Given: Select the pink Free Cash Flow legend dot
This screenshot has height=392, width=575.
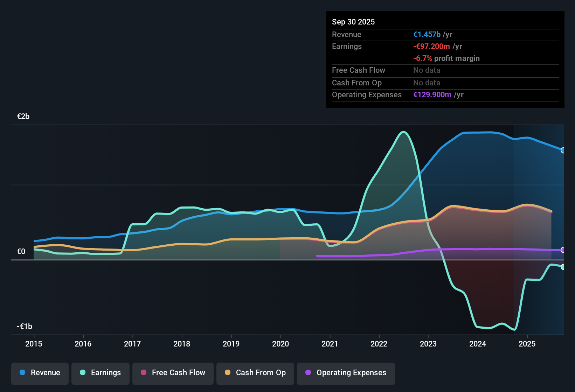Looking at the screenshot, I should pos(143,373).
